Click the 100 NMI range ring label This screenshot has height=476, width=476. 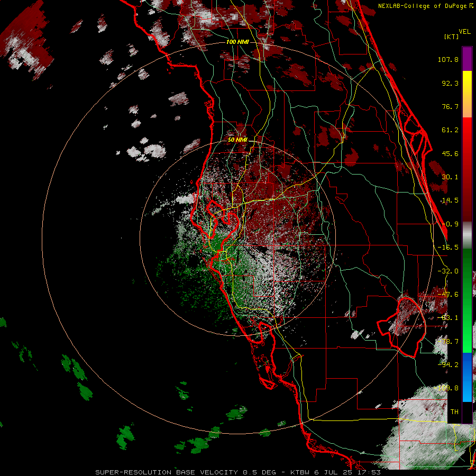coord(237,42)
